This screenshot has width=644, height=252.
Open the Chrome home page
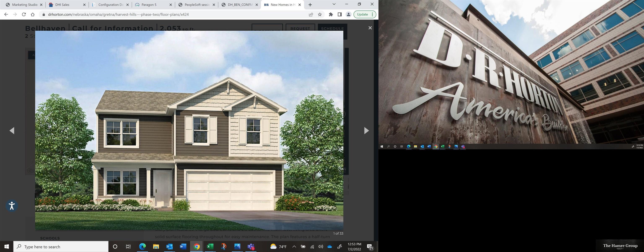(x=32, y=14)
